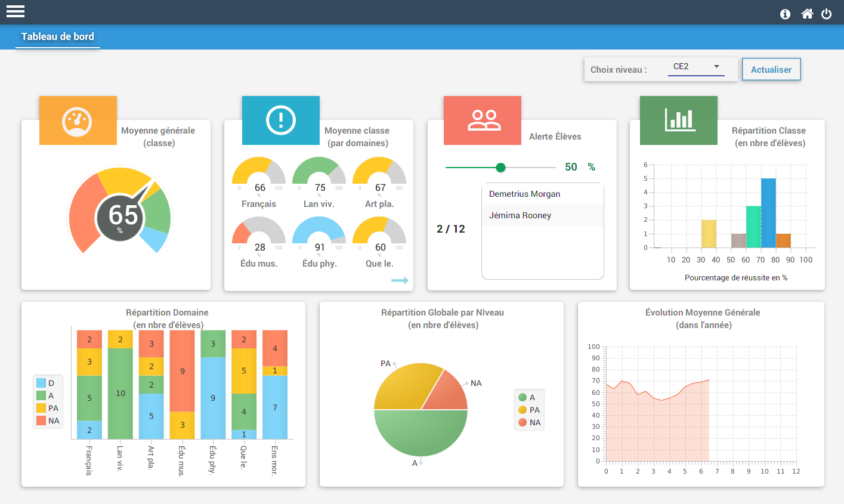Click the power logout icon
The width and height of the screenshot is (844, 504).
click(x=826, y=14)
